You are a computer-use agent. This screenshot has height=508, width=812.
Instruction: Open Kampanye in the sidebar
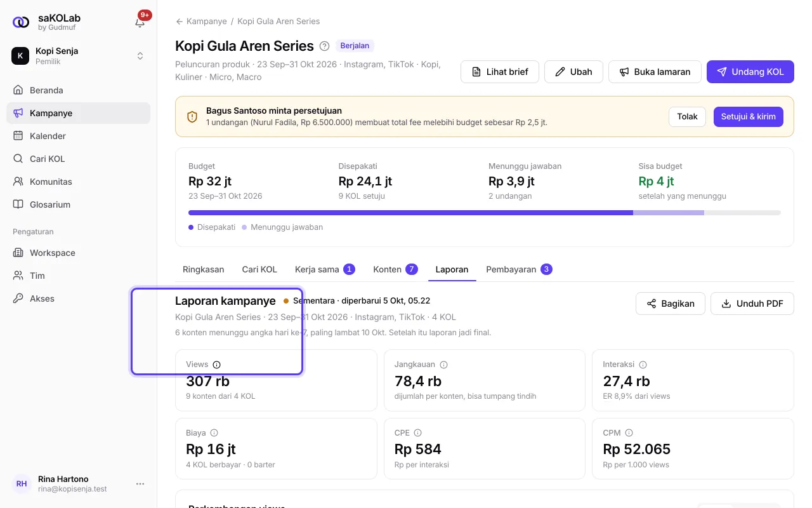click(79, 113)
